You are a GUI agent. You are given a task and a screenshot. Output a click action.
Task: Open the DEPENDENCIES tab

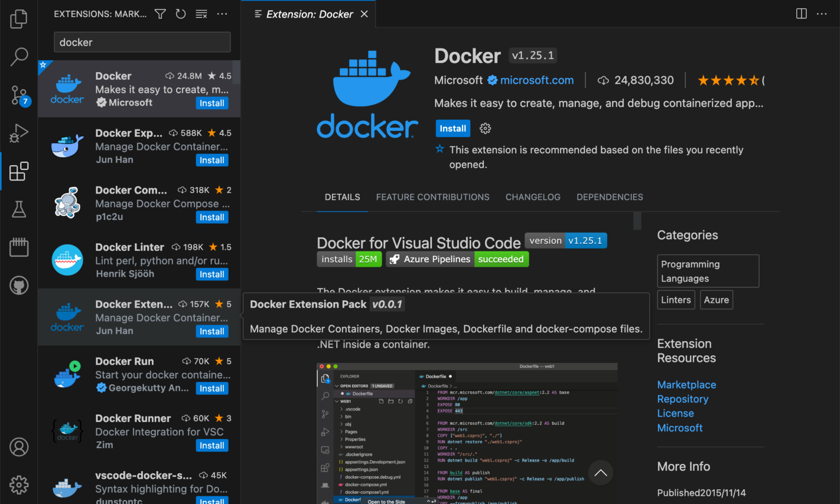coord(609,197)
